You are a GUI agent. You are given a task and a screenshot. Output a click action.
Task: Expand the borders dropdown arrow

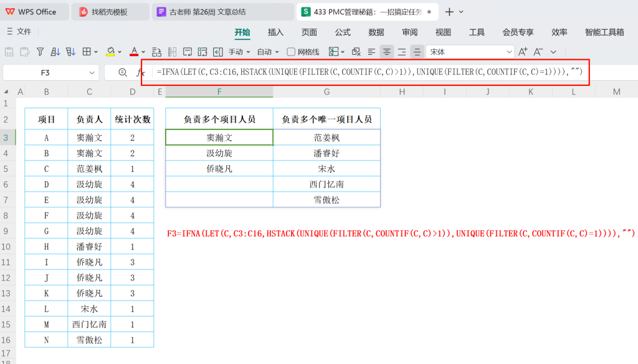point(96,52)
